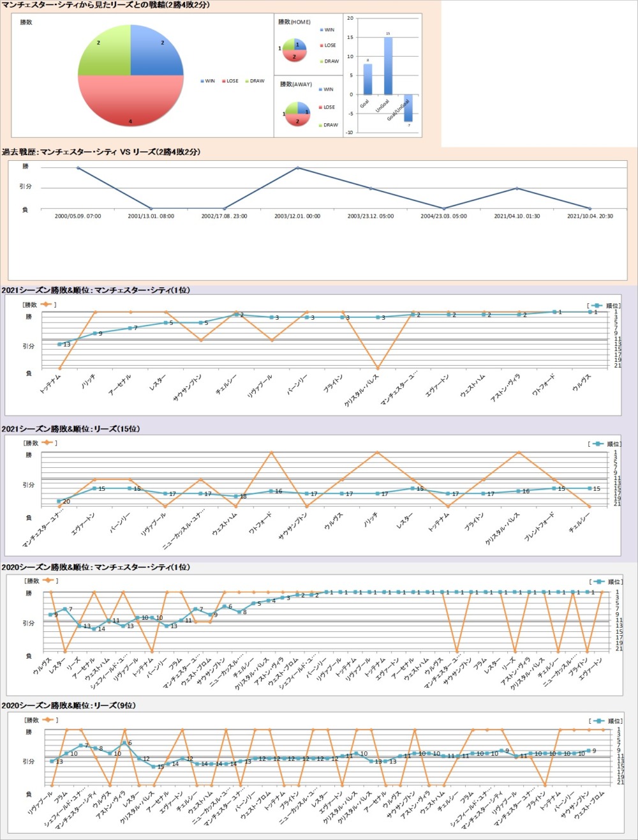
Task: Click the red LOSE slice of the large pie chart
Action: pos(130,102)
